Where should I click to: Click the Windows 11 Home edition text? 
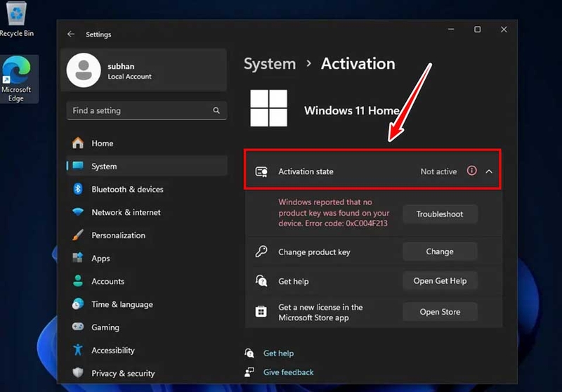pos(352,110)
